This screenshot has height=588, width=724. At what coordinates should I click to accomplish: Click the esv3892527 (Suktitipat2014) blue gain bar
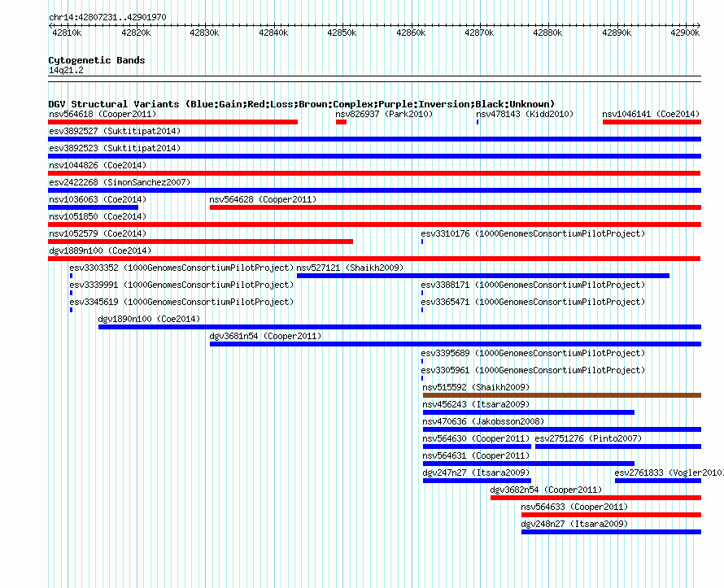(374, 139)
